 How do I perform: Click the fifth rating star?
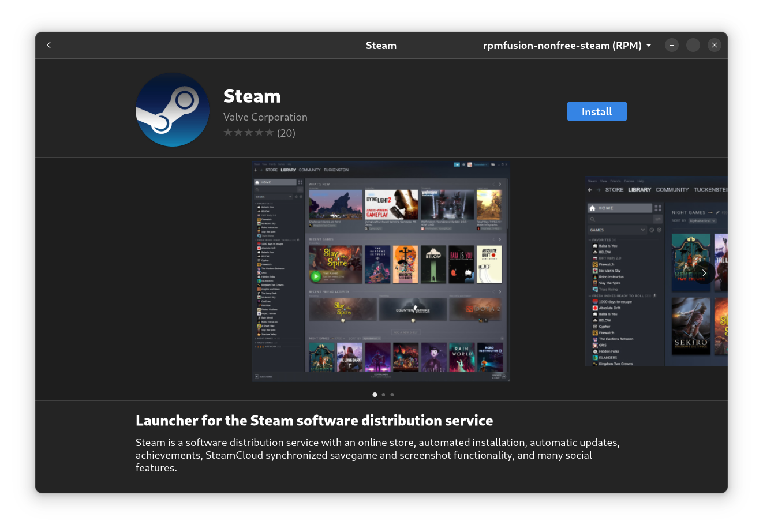pos(270,132)
